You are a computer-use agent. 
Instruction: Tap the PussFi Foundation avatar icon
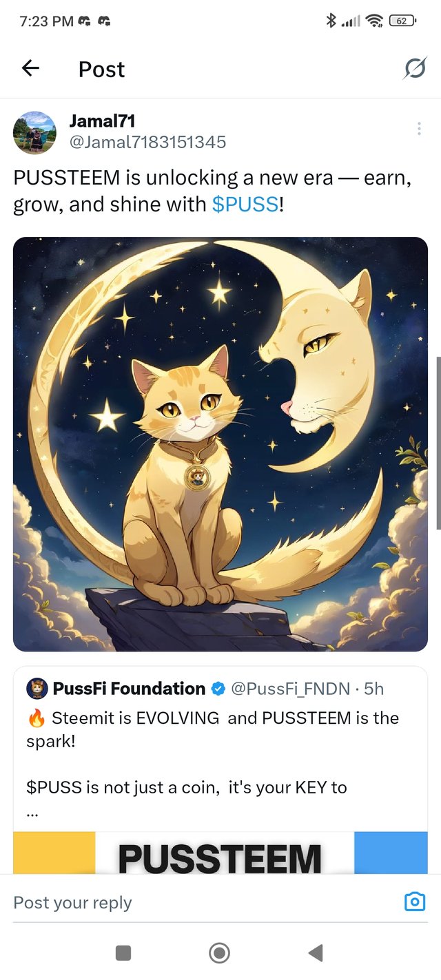click(x=37, y=689)
